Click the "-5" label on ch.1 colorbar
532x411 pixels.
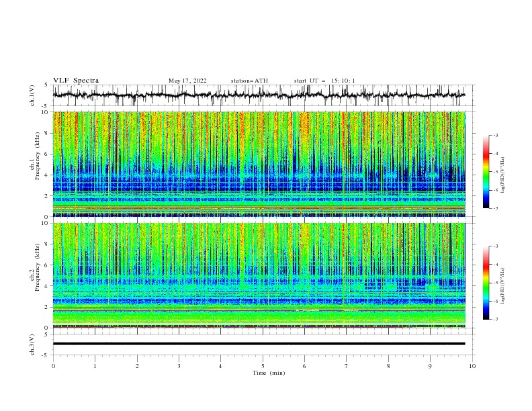[x=496, y=172]
